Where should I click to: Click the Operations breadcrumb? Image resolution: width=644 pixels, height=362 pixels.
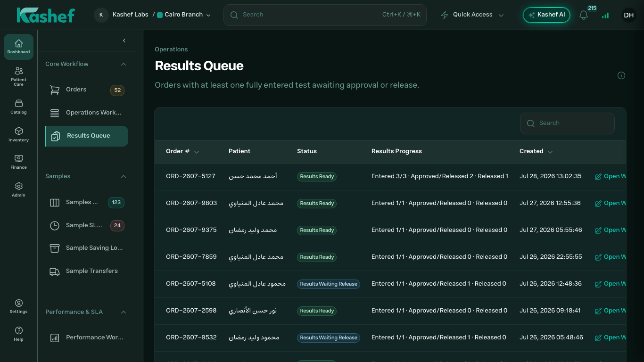tap(171, 49)
